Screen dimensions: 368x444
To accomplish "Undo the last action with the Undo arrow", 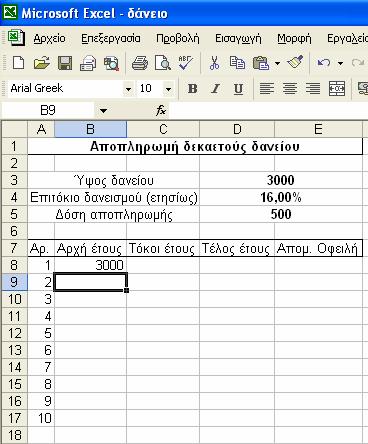I will 324,63.
